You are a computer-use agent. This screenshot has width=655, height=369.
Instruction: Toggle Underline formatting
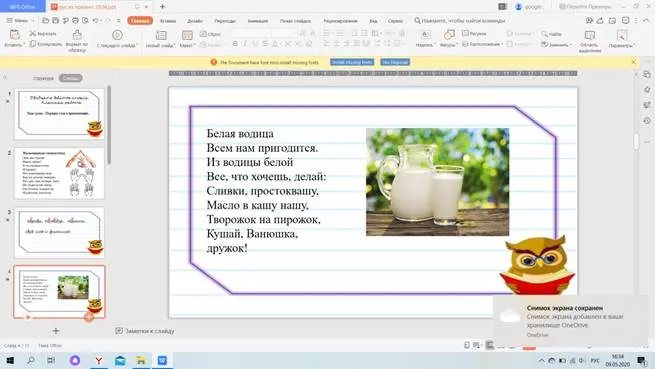[x=255, y=44]
